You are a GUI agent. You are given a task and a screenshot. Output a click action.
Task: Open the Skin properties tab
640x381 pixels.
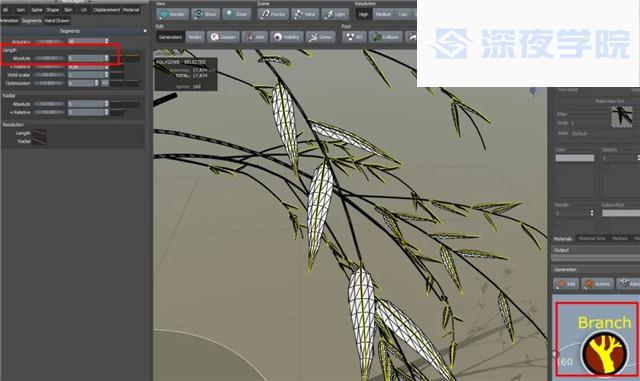click(68, 10)
